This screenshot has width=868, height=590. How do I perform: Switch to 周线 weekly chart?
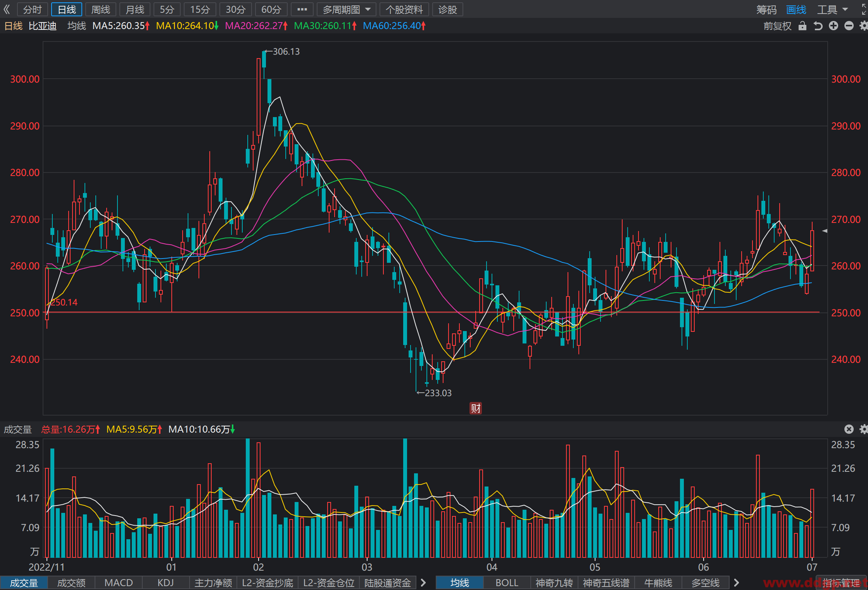[x=101, y=9]
